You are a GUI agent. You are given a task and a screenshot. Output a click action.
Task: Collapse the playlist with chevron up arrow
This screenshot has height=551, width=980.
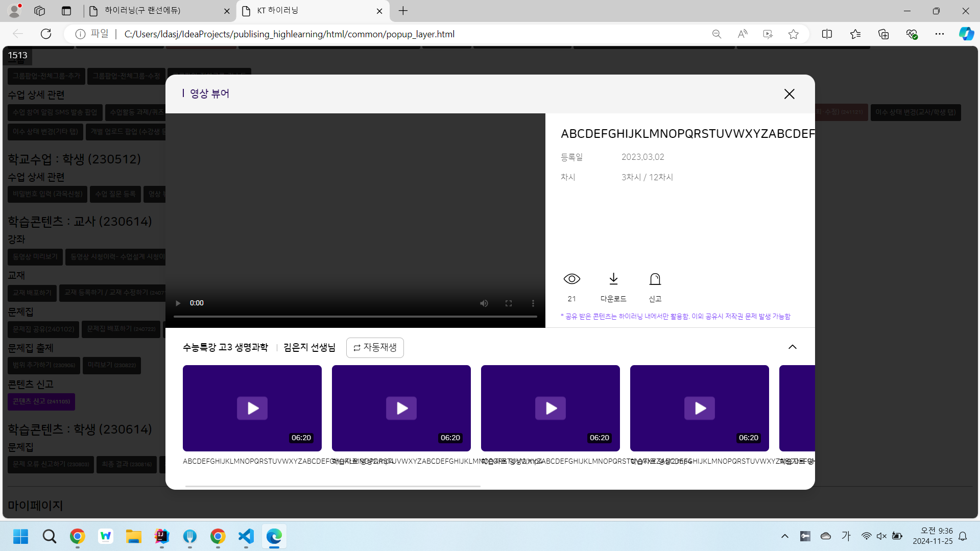tap(792, 347)
